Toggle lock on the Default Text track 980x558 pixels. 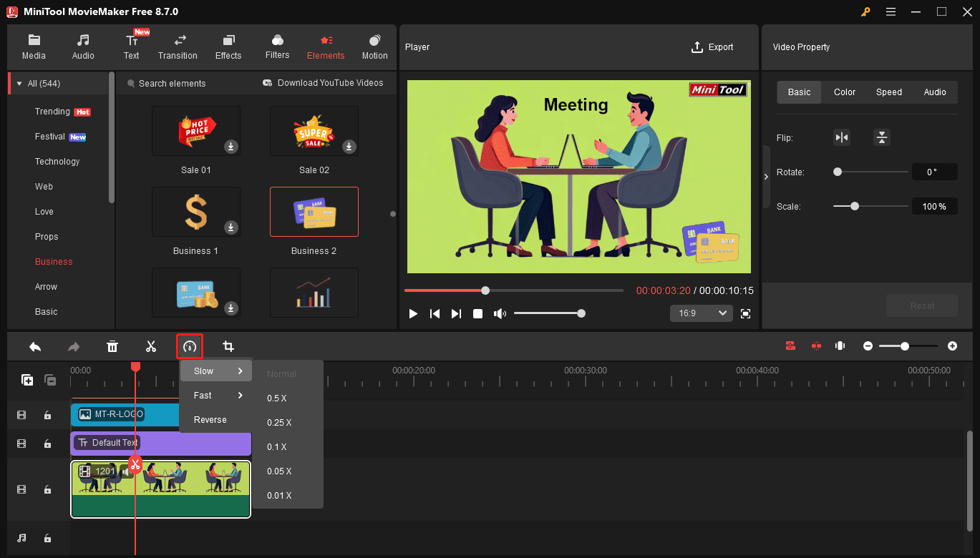47,444
